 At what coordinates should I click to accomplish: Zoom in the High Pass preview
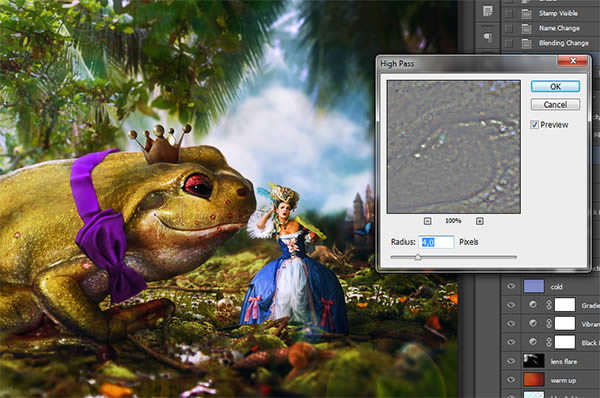479,221
